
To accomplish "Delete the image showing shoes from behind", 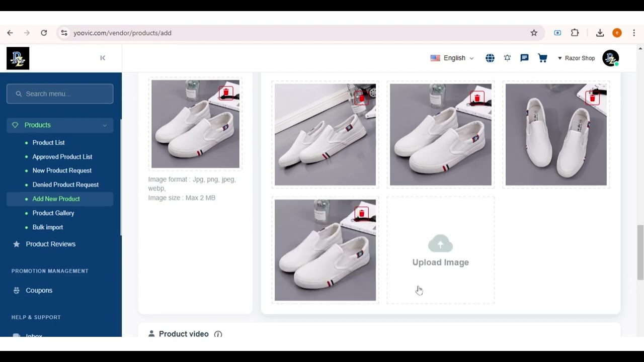I will pyautogui.click(x=593, y=97).
